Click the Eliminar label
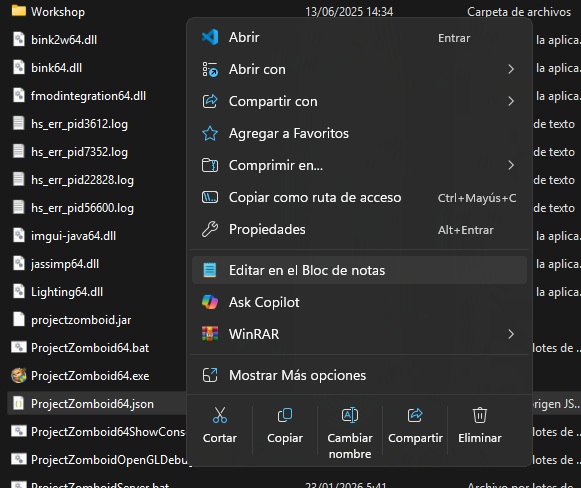Image resolution: width=581 pixels, height=488 pixels. (480, 438)
